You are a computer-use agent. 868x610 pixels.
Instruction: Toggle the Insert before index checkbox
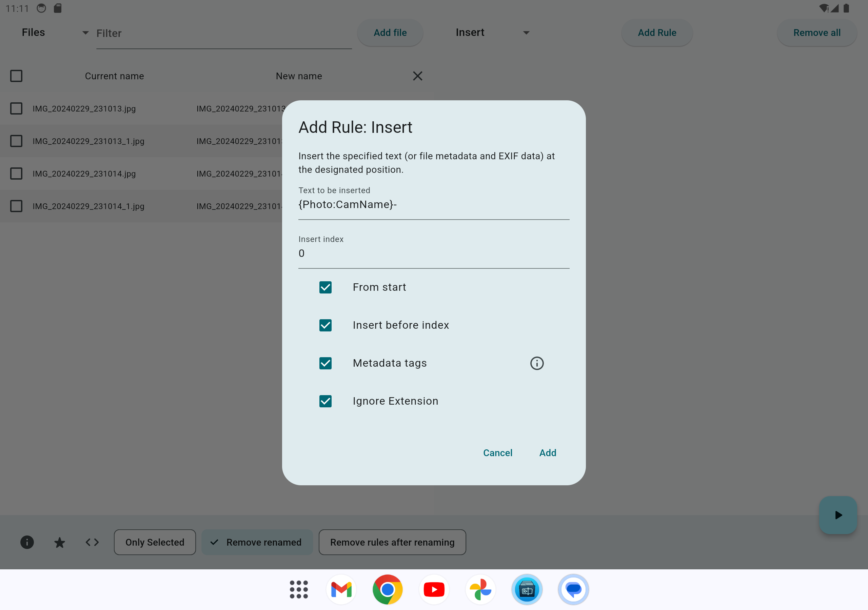325,325
